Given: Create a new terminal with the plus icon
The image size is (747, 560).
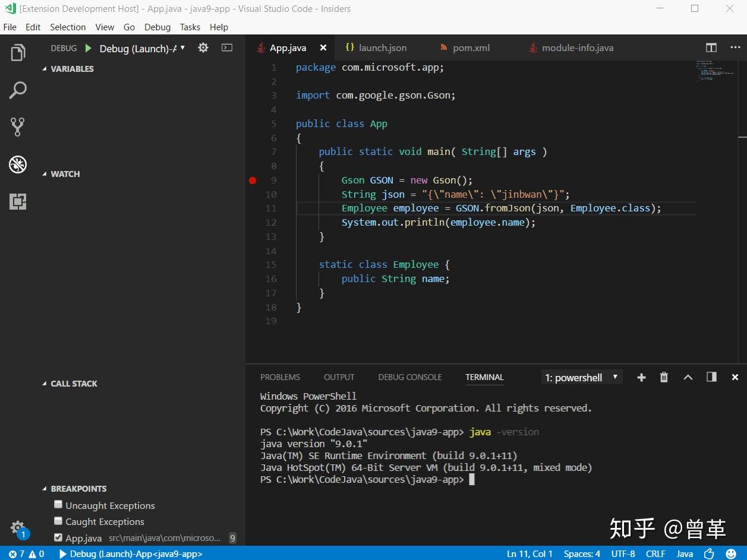Looking at the screenshot, I should pyautogui.click(x=641, y=377).
